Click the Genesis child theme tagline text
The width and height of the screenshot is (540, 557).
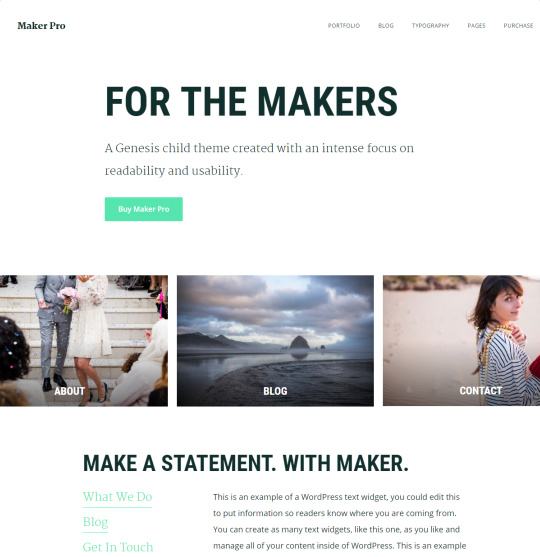click(259, 159)
